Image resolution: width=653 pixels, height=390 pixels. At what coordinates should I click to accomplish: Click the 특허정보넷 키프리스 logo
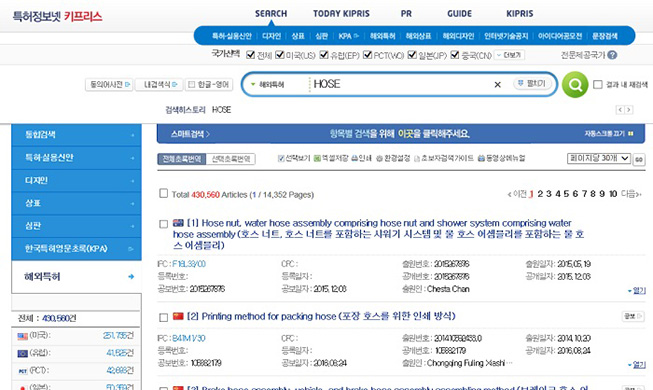coord(57,17)
